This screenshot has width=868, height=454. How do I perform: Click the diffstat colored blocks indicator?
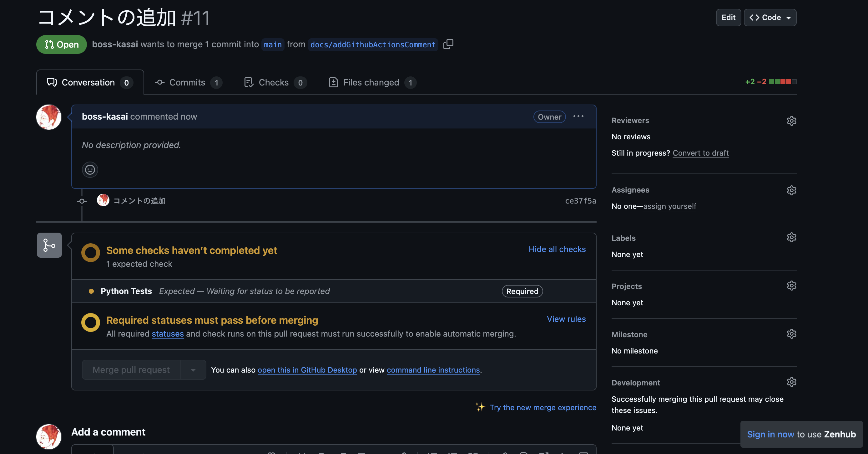point(782,82)
